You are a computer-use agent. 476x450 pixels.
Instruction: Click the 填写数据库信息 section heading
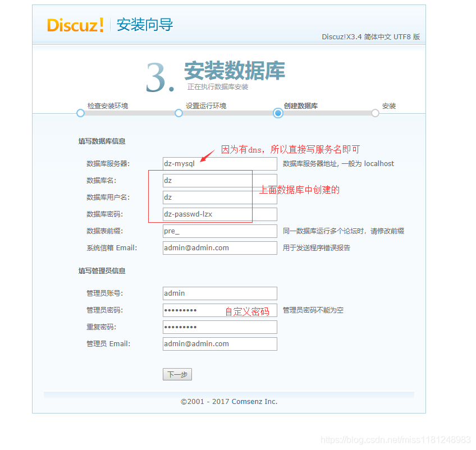[102, 141]
